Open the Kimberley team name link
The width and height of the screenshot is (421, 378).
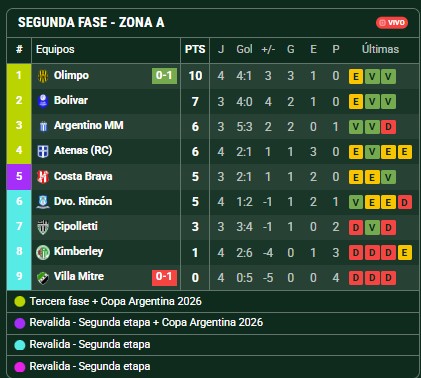79,251
